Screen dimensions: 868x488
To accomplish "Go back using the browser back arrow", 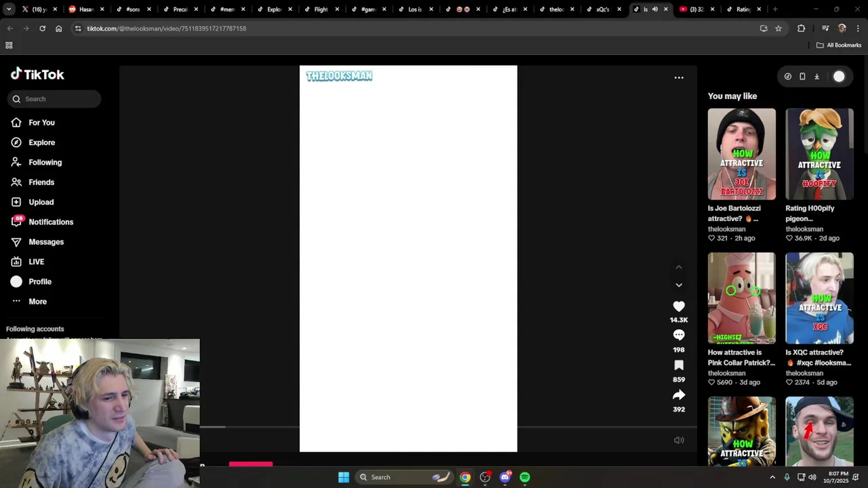I will coord(9,28).
